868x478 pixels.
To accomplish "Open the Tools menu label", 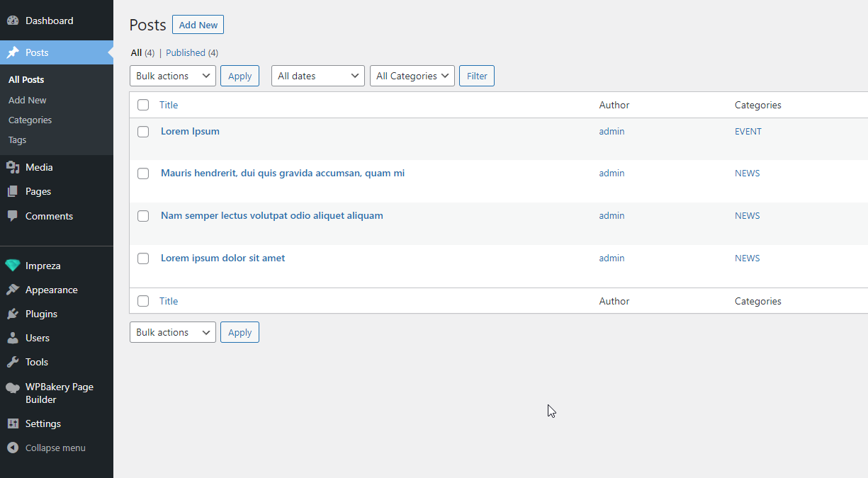I will 37,362.
